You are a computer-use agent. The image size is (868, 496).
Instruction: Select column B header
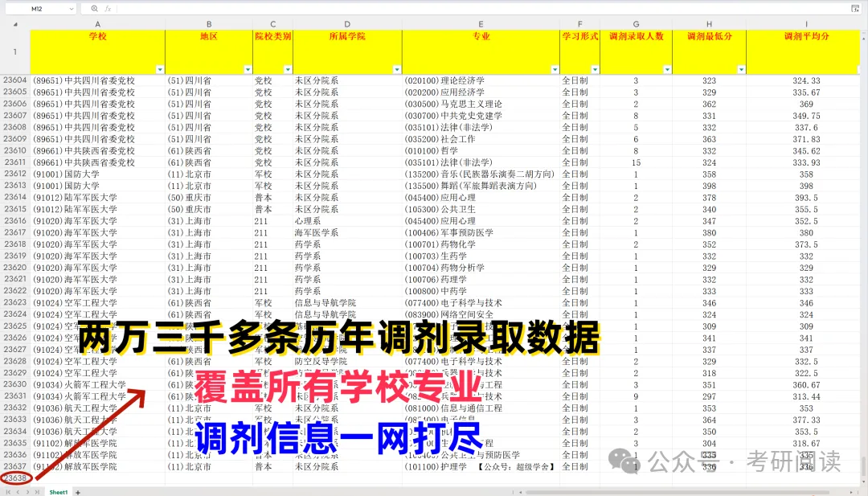pos(209,24)
